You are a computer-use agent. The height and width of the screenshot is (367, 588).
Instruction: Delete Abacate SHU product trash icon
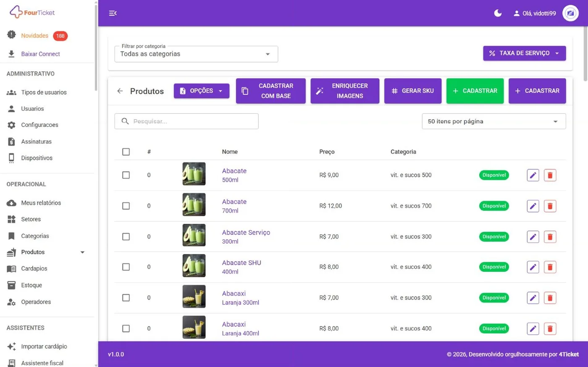pyautogui.click(x=550, y=267)
